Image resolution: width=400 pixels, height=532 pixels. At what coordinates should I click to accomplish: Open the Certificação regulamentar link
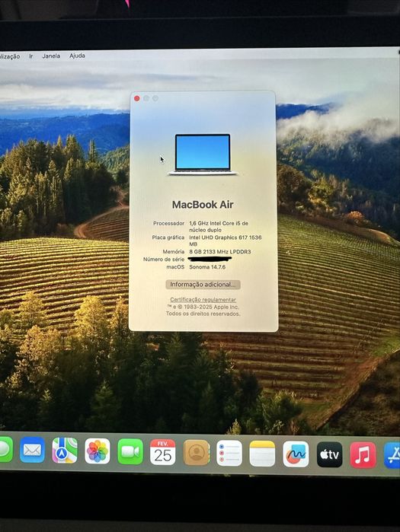(203, 300)
